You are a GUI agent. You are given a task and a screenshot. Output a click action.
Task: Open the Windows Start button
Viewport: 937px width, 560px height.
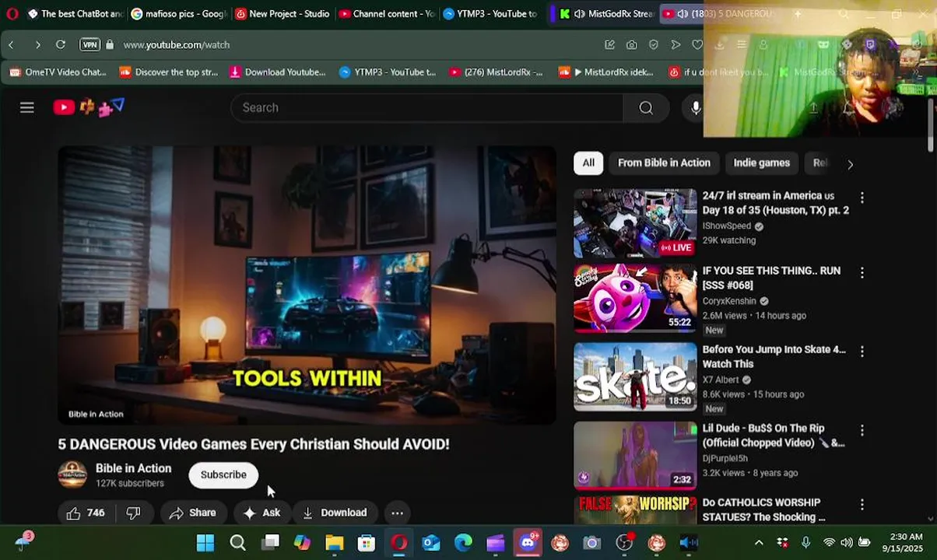205,543
